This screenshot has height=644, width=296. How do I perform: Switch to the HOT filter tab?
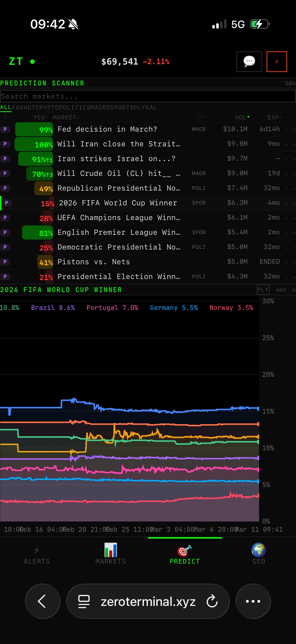(29, 108)
